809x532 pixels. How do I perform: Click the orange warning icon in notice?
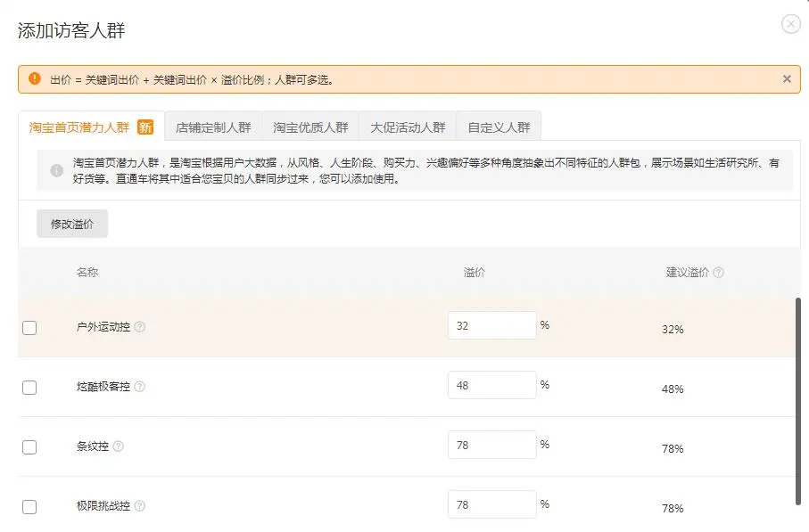point(35,78)
